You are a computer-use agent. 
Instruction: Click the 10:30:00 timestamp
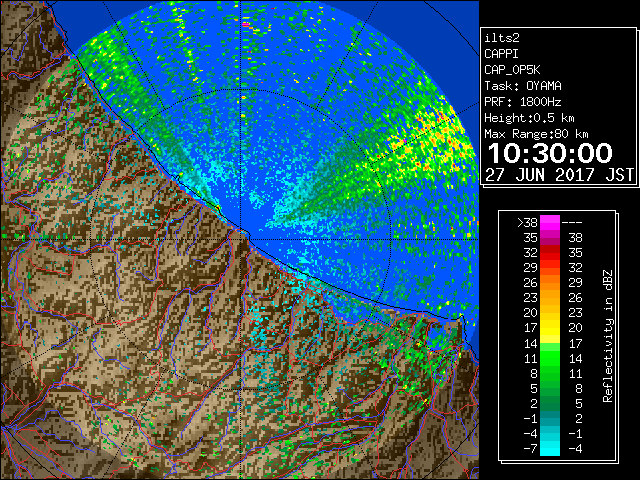[550, 153]
